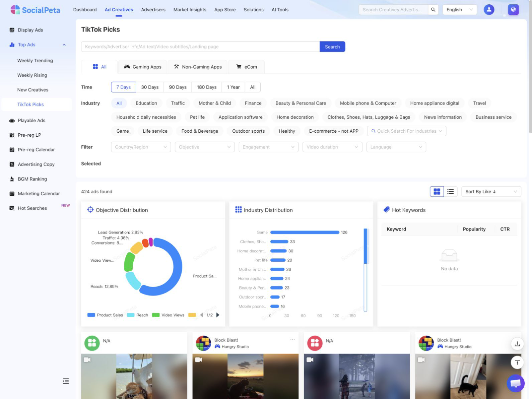Switch to grid view layout icon
Screen dimensions: 532x399
(x=437, y=192)
